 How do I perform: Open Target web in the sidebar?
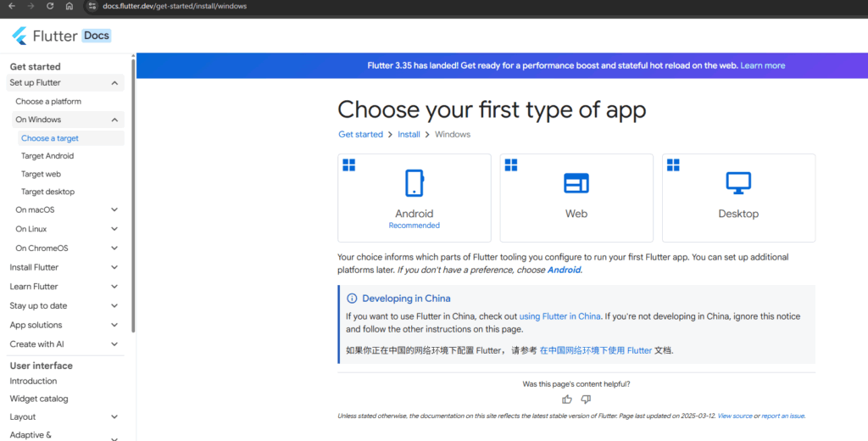coord(41,174)
